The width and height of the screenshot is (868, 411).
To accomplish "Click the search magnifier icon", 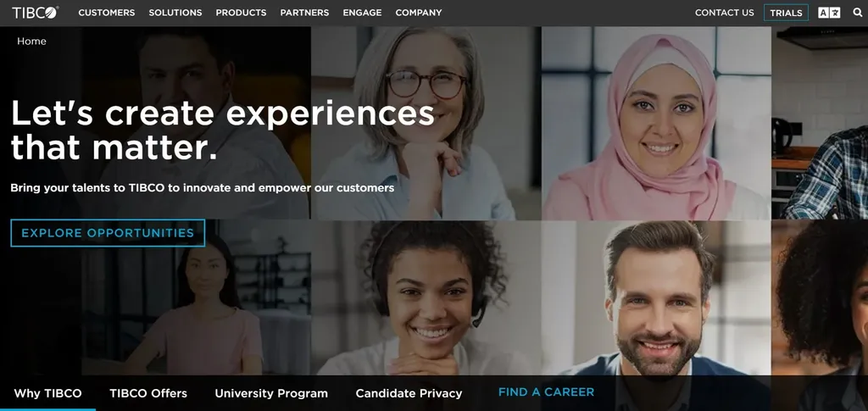I will pyautogui.click(x=858, y=12).
